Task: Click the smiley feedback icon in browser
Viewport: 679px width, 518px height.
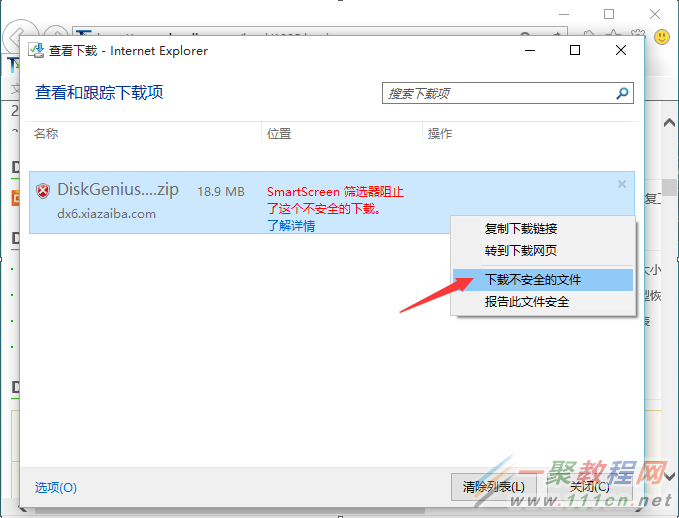Action: click(662, 36)
